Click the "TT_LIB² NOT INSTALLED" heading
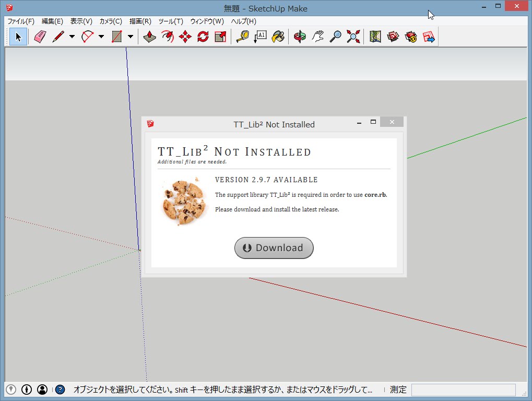The width and height of the screenshot is (532, 401). pyautogui.click(x=234, y=151)
